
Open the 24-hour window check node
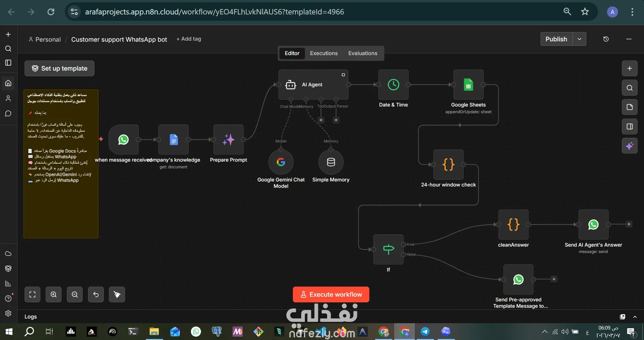[x=448, y=165]
